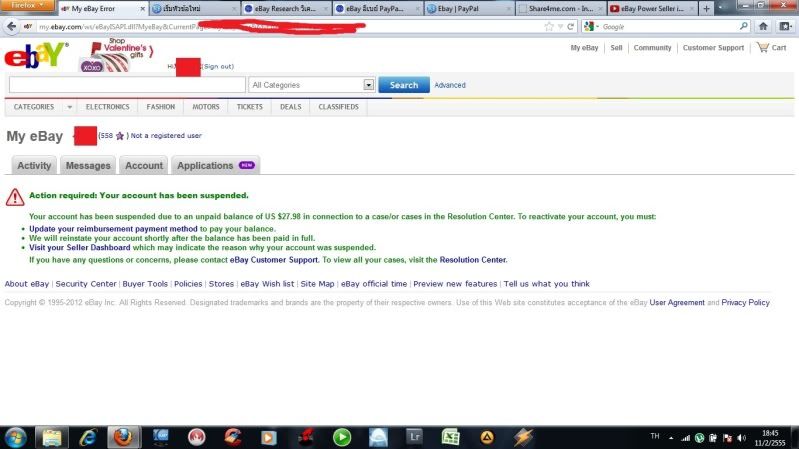Select the FASHION menu item
799x449 pixels.
[x=161, y=107]
